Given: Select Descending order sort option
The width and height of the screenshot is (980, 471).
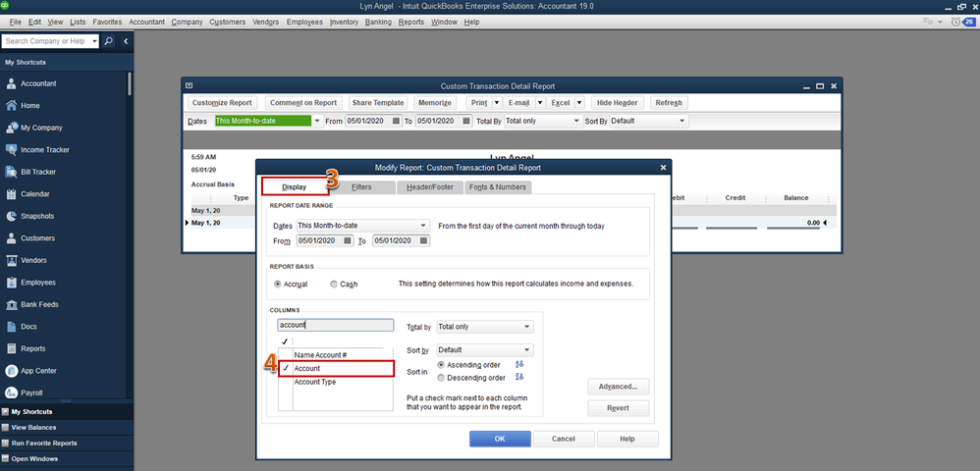Looking at the screenshot, I should click(x=441, y=378).
